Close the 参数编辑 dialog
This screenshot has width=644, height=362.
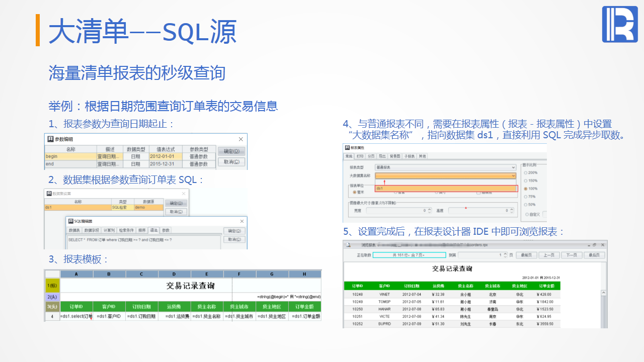pyautogui.click(x=240, y=139)
